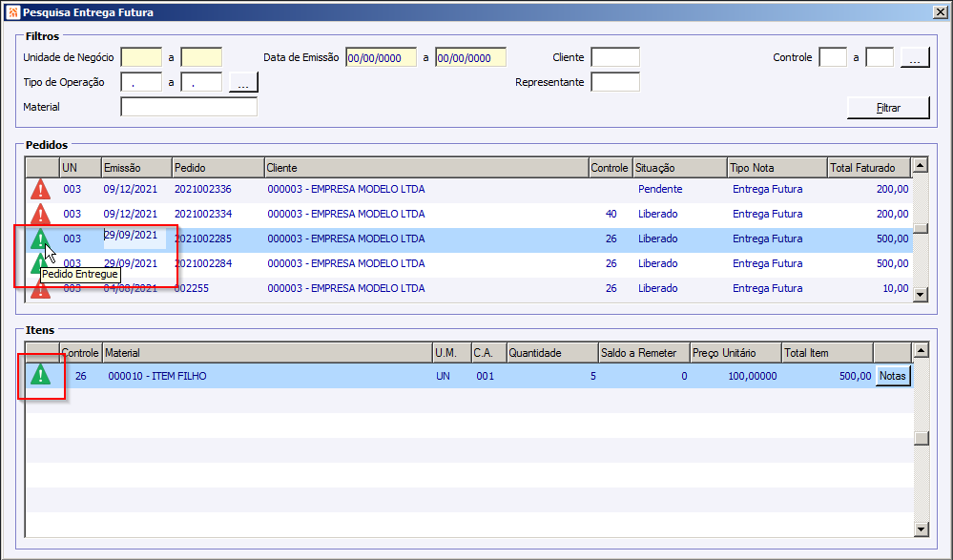
Task: Select order number 2021002334
Action: point(203,214)
